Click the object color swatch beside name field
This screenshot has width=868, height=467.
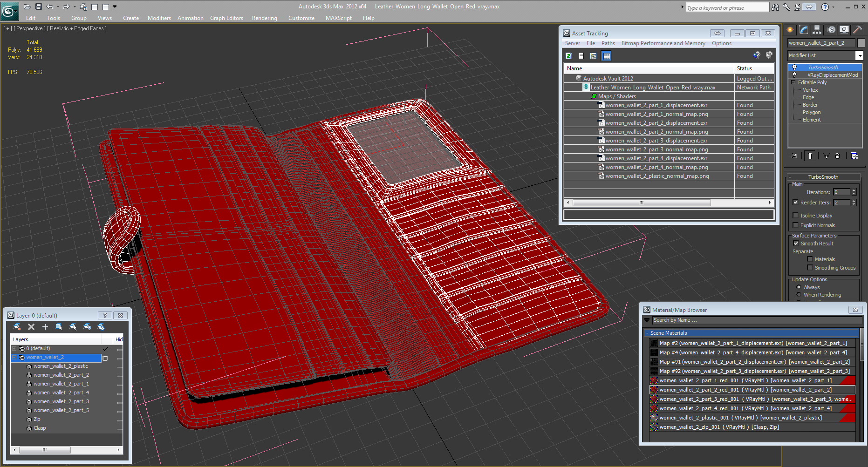tap(861, 43)
